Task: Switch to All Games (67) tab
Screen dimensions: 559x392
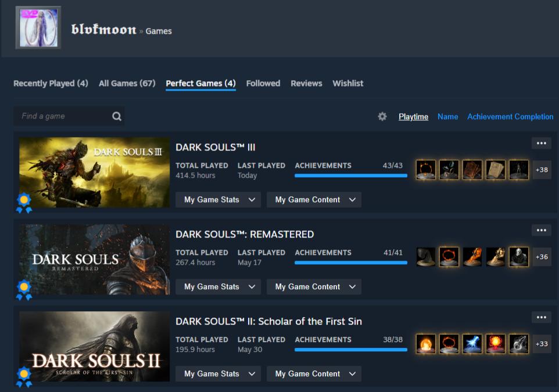Action: 127,84
